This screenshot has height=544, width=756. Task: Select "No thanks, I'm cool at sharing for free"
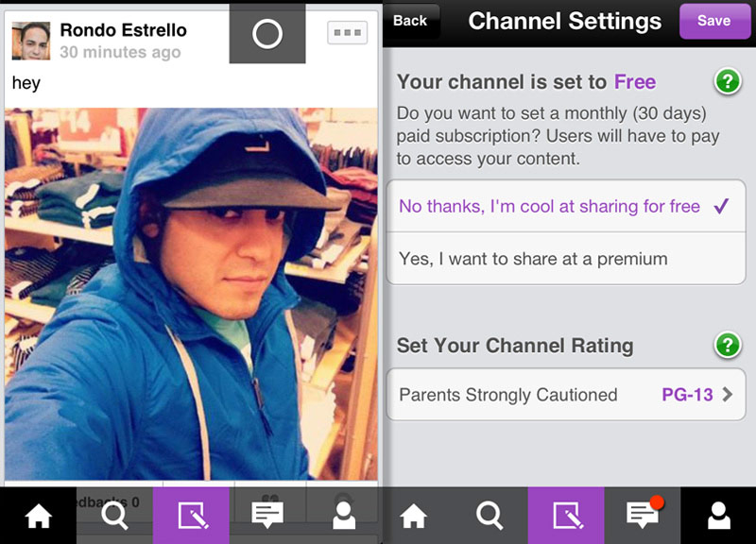566,206
